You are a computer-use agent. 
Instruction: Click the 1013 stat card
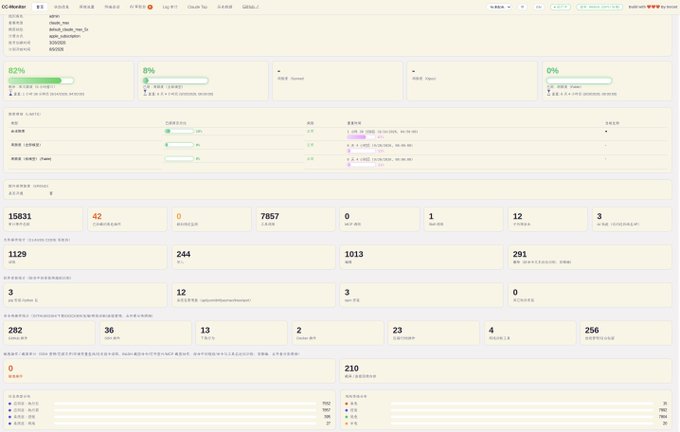(x=422, y=257)
